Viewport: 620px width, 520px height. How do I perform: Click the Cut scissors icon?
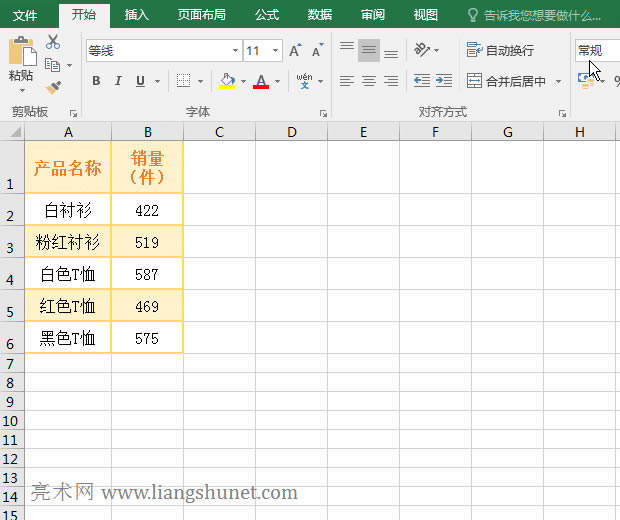pyautogui.click(x=53, y=42)
